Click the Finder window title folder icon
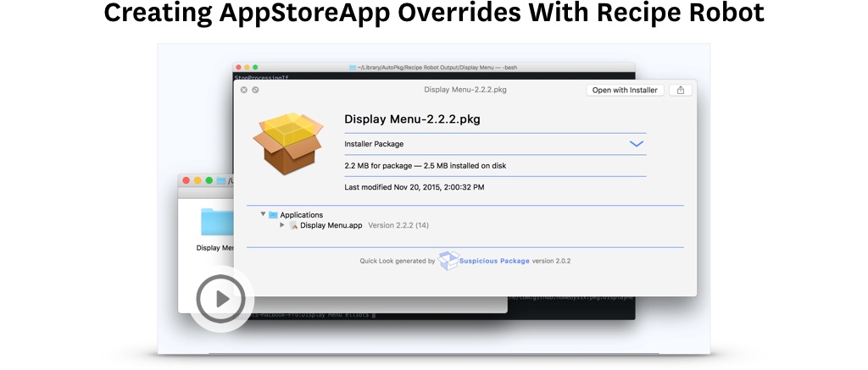Image resolution: width=868 pixels, height=370 pixels. 221,181
